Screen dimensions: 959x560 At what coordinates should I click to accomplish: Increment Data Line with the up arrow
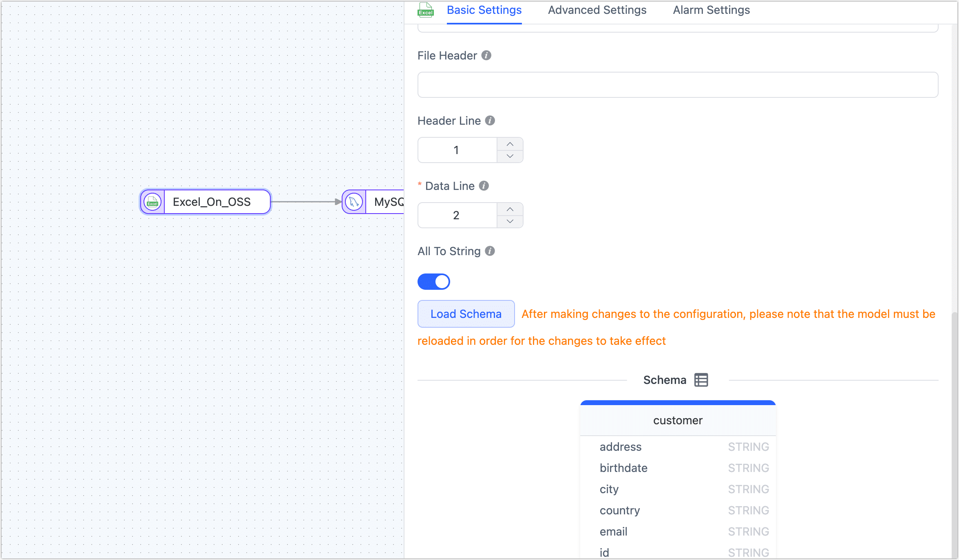point(510,209)
